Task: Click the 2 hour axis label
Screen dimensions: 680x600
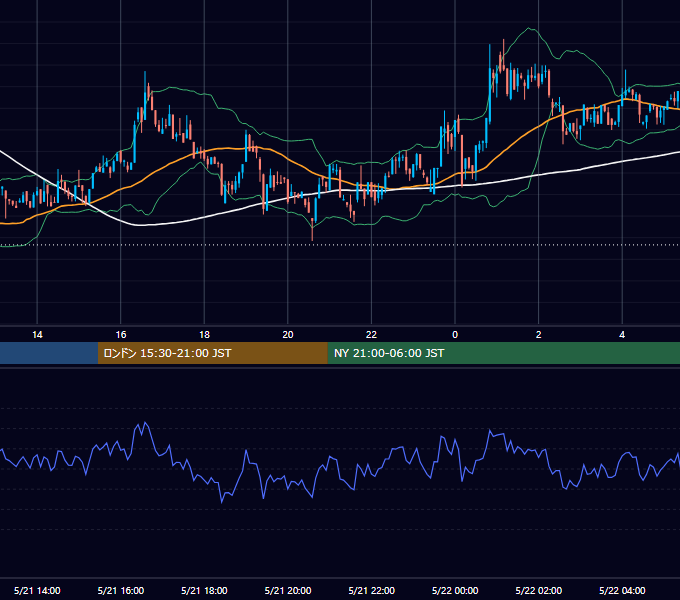Action: 539,335
